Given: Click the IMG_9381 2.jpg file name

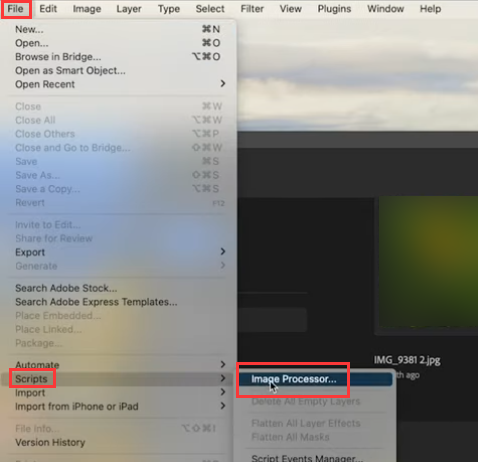Looking at the screenshot, I should point(407,360).
